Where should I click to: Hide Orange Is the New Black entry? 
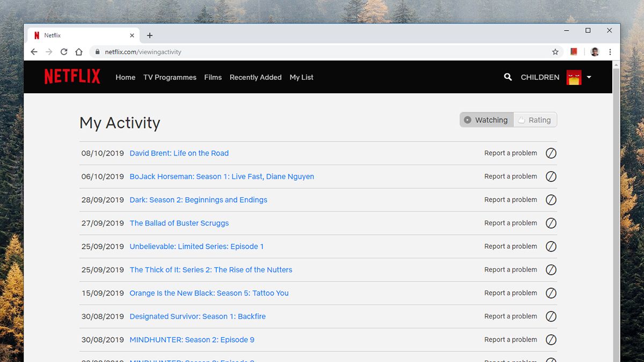pos(551,293)
